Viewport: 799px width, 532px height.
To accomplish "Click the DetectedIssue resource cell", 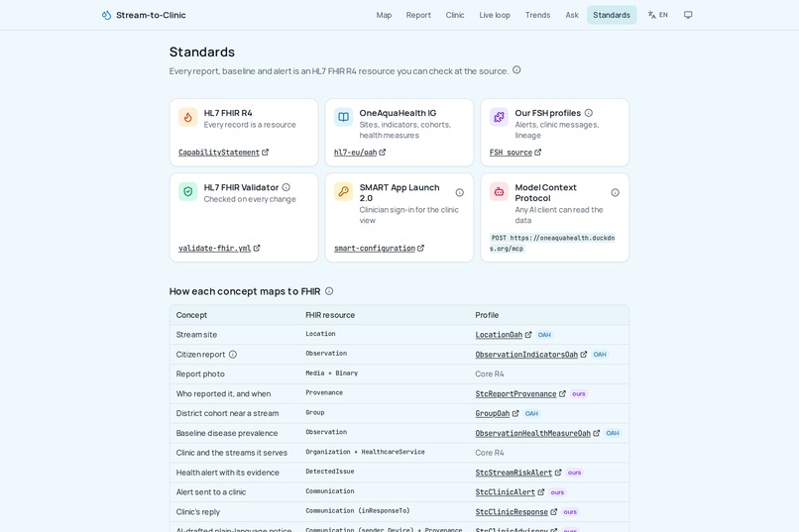I will 330,472.
